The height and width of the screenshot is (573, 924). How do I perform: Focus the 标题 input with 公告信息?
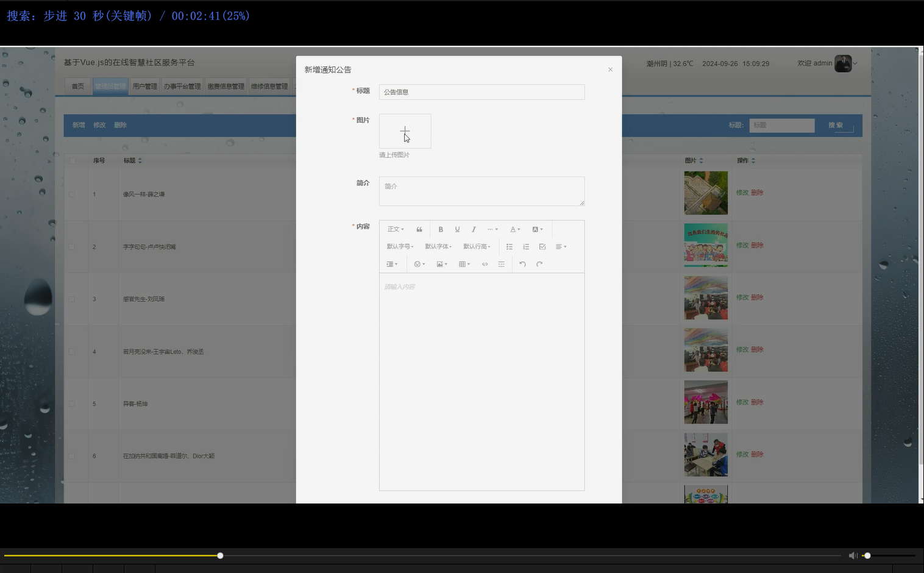[x=482, y=92]
